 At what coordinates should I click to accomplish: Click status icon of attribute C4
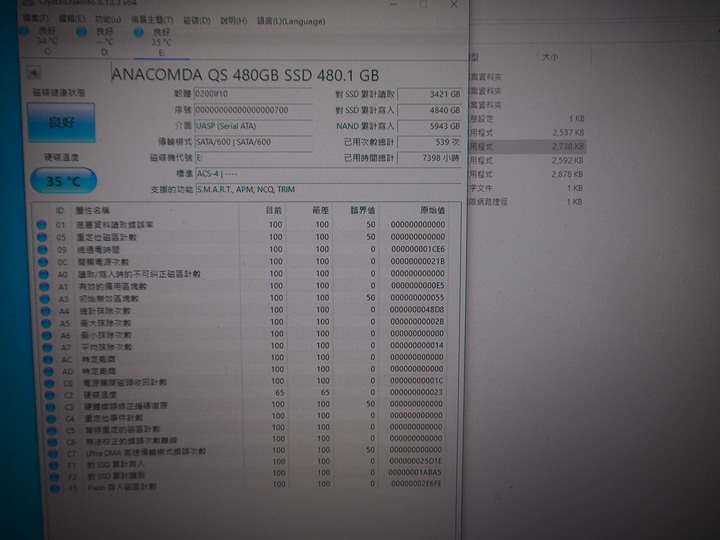pyautogui.click(x=51, y=419)
